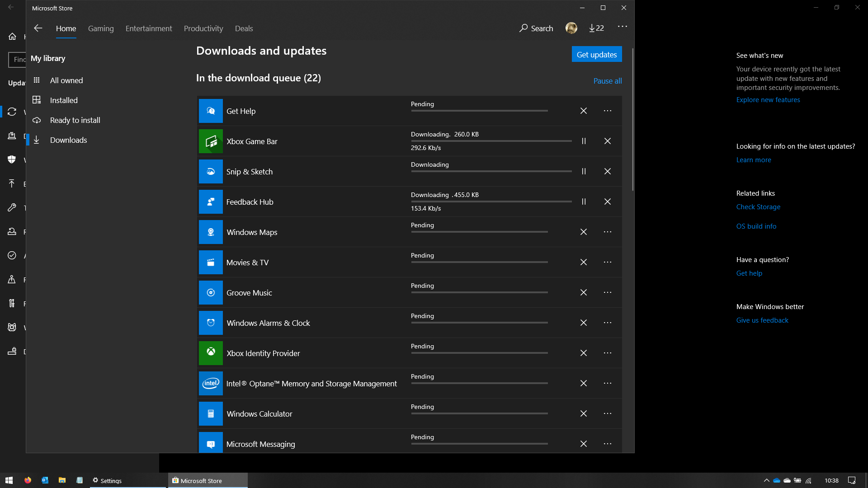
Task: Cancel the Xbox Game Bar download
Action: tap(608, 141)
